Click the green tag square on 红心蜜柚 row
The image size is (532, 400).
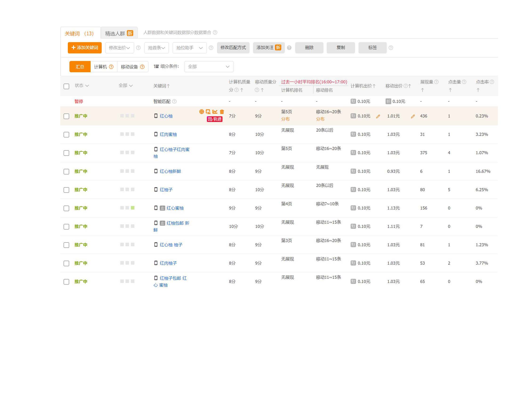(x=133, y=208)
